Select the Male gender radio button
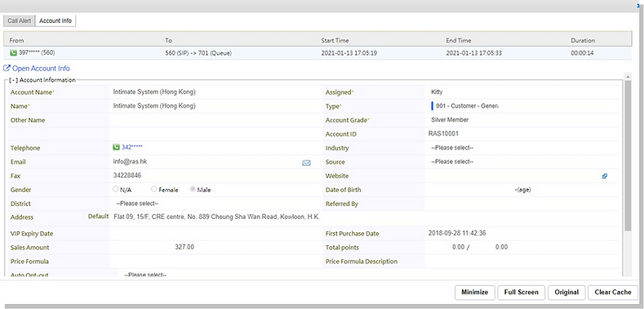644x309 pixels. coord(193,190)
